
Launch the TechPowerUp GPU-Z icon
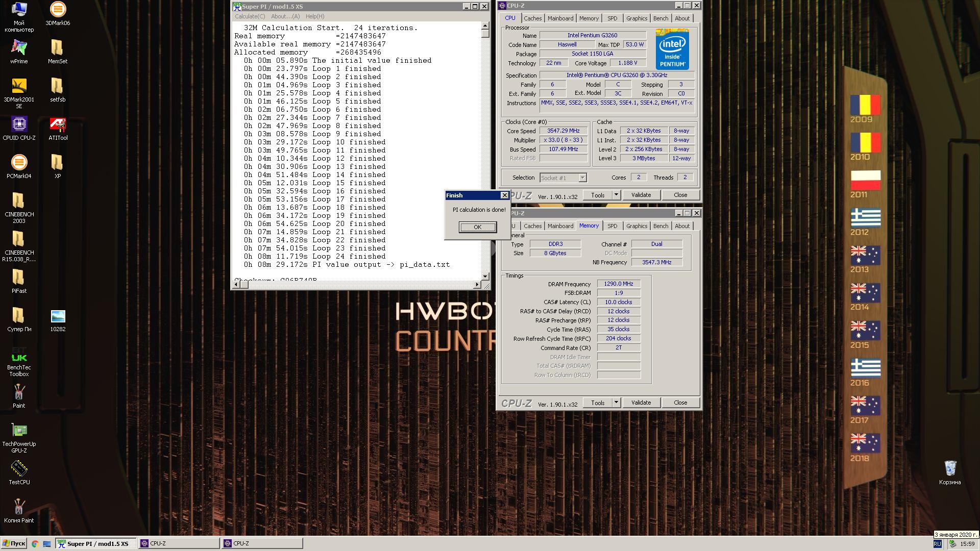click(x=19, y=437)
